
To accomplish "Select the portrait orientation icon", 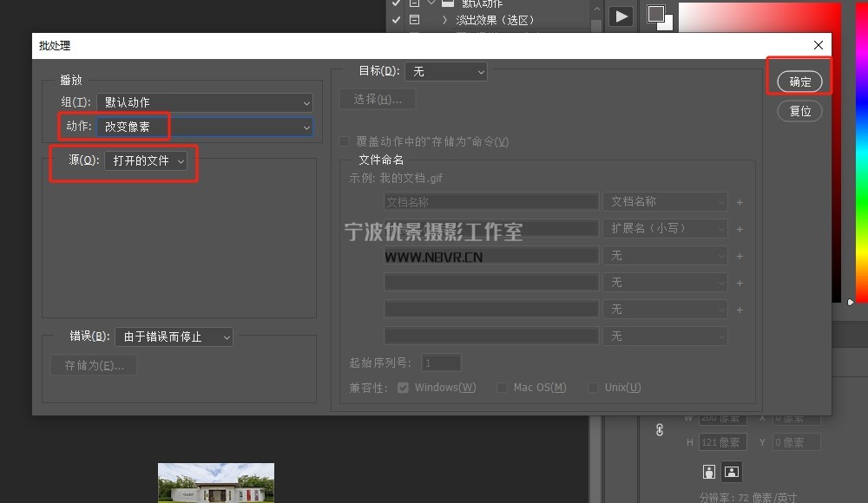I will click(x=710, y=472).
